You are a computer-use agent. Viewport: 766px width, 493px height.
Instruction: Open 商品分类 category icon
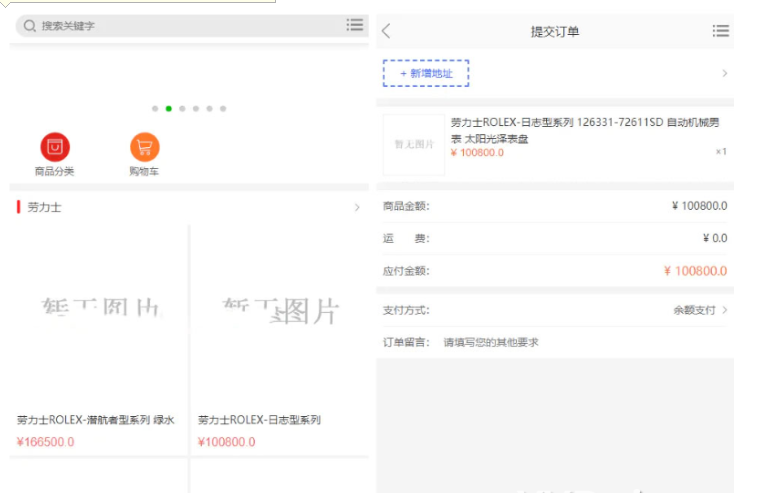click(x=54, y=147)
